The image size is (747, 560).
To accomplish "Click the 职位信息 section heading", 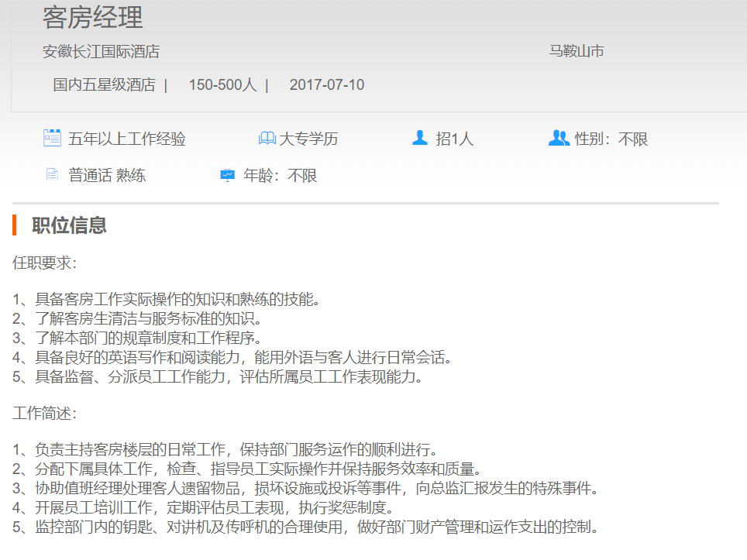I will 69,225.
